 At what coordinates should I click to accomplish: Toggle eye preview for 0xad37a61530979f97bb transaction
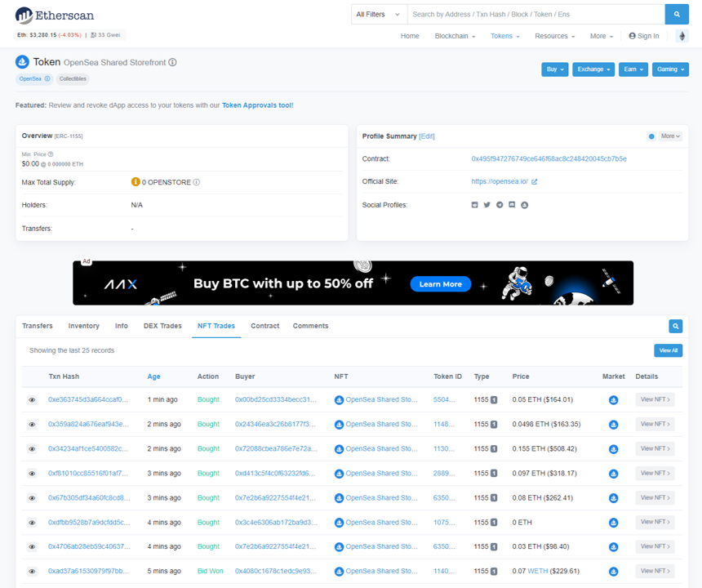[32, 572]
